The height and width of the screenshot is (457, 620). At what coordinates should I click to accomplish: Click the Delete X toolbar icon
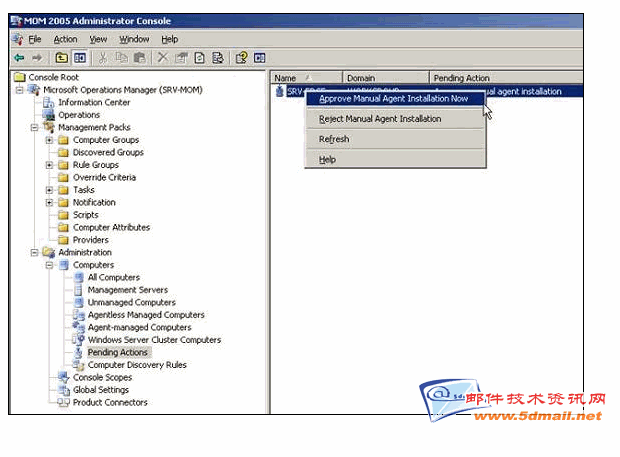163,58
